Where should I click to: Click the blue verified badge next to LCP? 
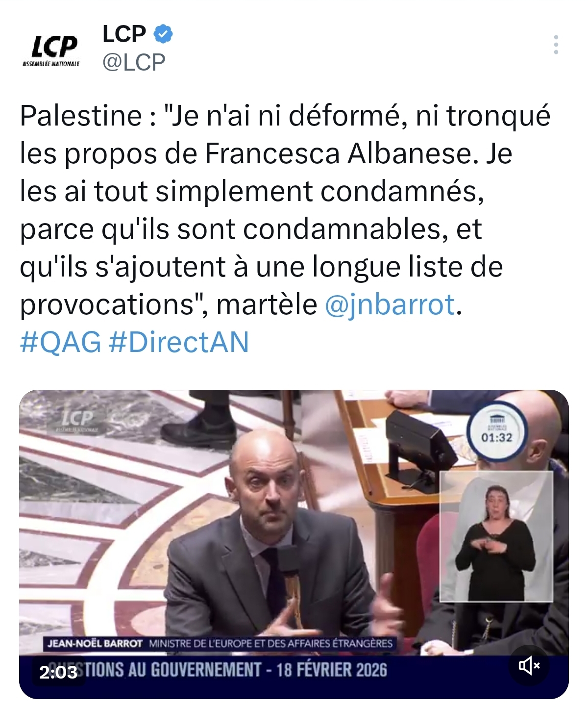pos(163,34)
